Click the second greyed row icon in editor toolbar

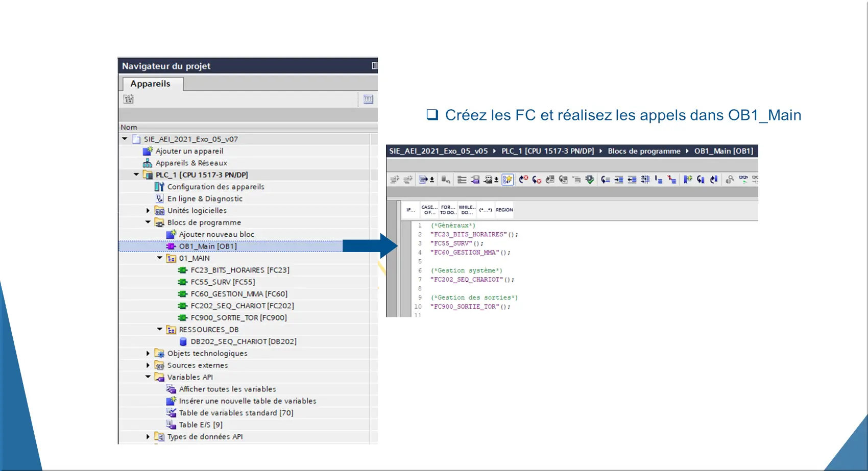tap(407, 179)
